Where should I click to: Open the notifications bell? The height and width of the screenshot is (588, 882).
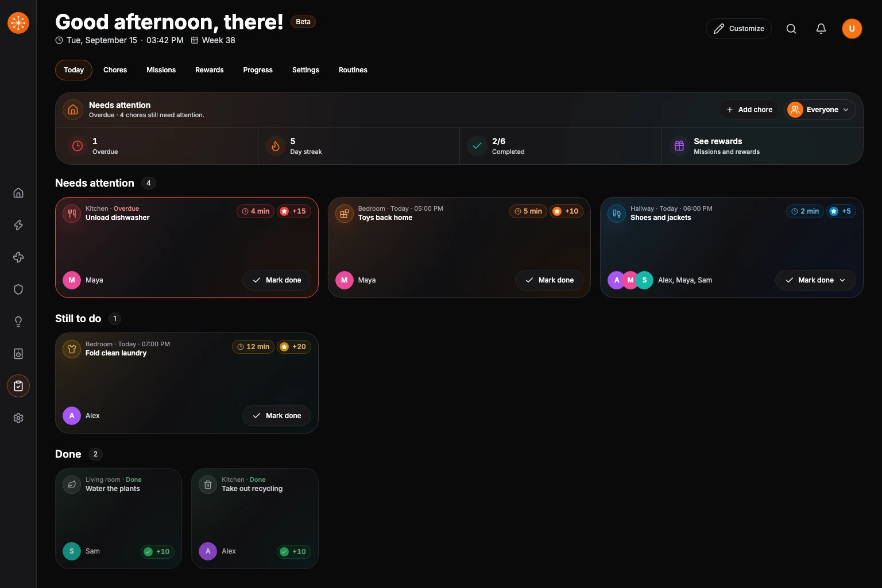[x=821, y=29]
